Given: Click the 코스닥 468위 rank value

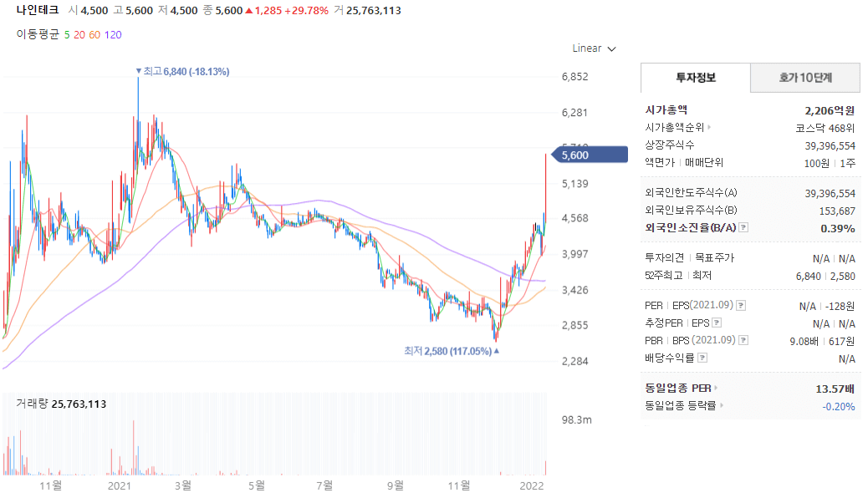Looking at the screenshot, I should (x=825, y=129).
